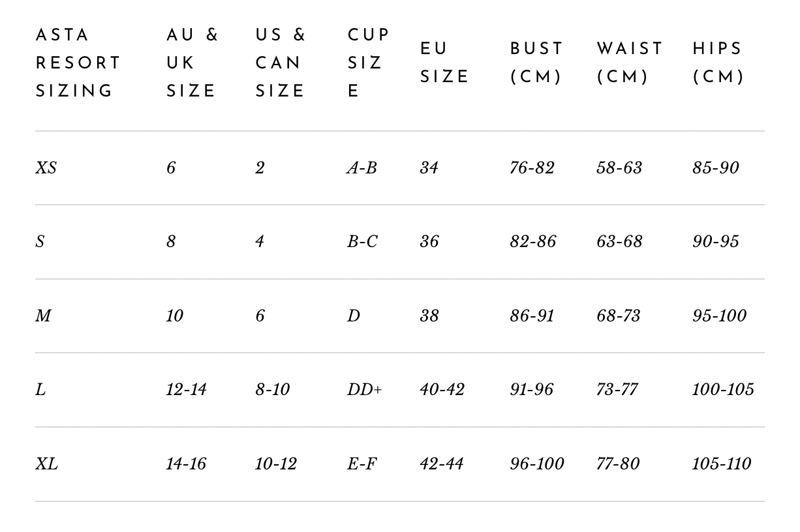The height and width of the screenshot is (532, 800).
Task: Click the XS size row label
Action: pos(46,168)
